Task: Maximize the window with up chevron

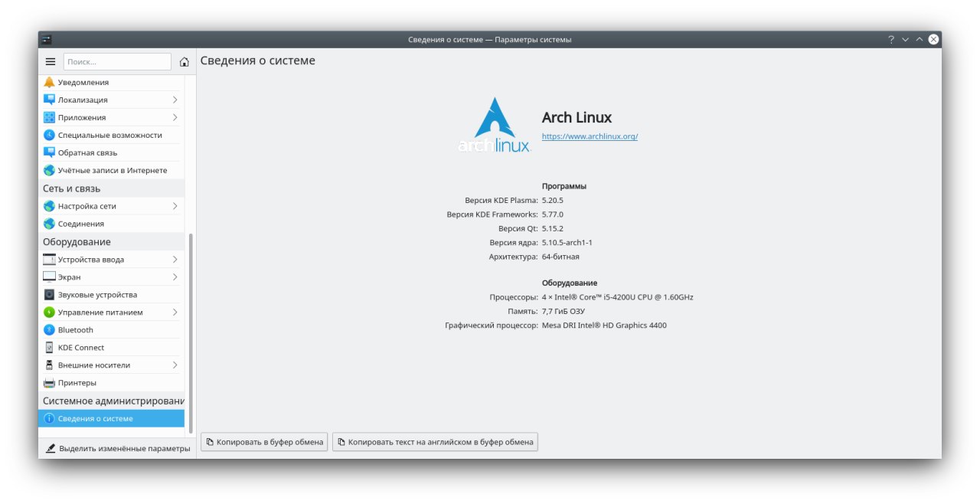Action: 920,39
